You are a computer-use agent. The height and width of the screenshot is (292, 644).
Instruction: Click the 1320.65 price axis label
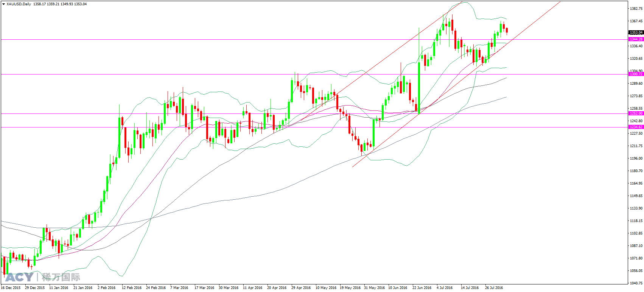coord(636,58)
